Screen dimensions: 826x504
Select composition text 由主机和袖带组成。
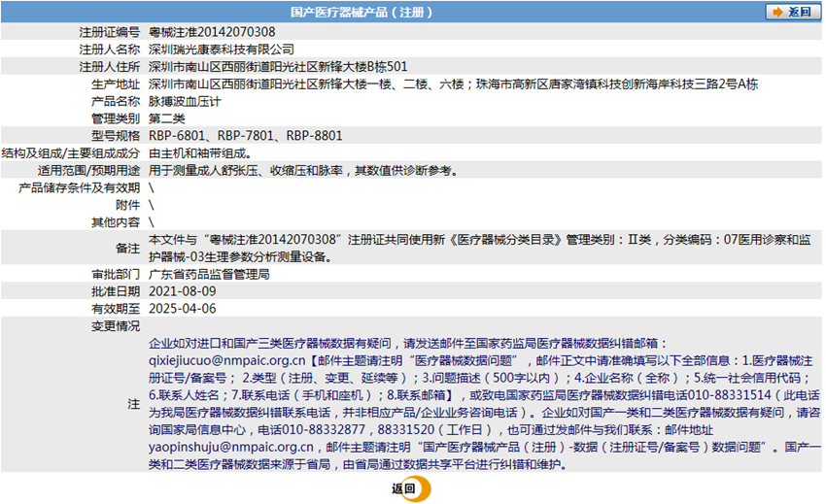click(200, 153)
